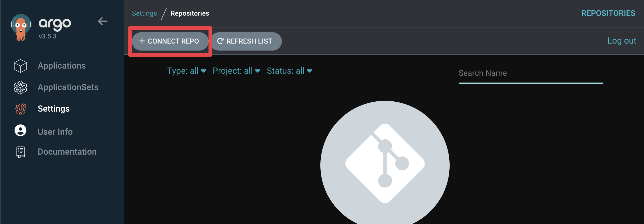Open the Applications cube icon
644x224 pixels.
pos(20,66)
